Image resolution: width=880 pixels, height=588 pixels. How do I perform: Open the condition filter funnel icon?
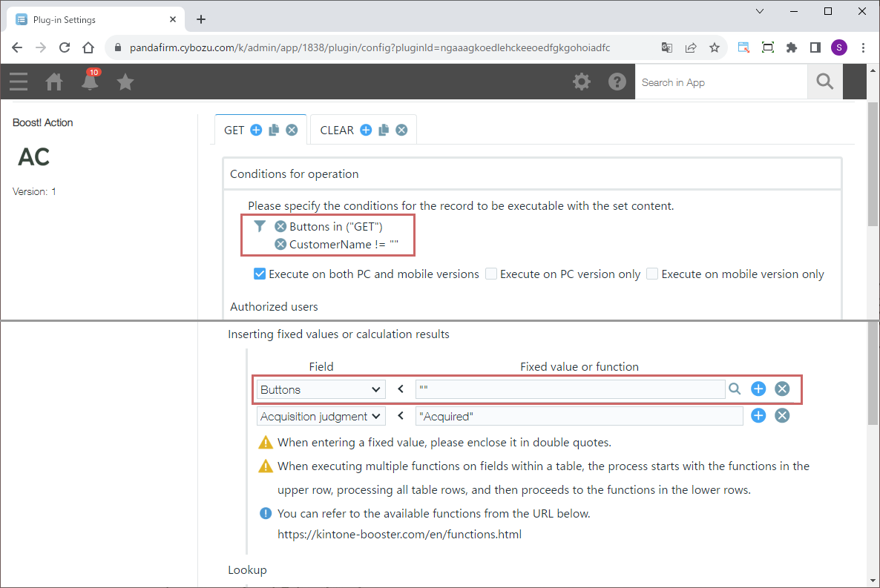(x=260, y=226)
